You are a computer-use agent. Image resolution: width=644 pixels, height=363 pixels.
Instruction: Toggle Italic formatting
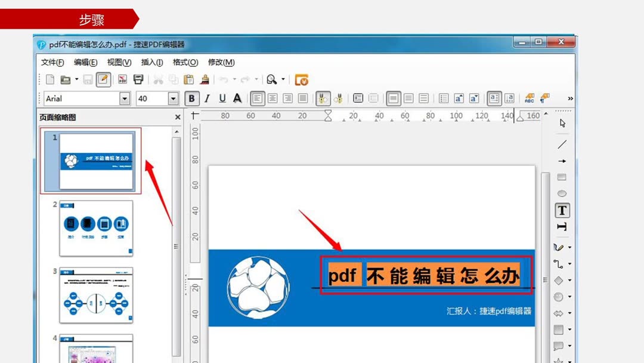(x=207, y=98)
